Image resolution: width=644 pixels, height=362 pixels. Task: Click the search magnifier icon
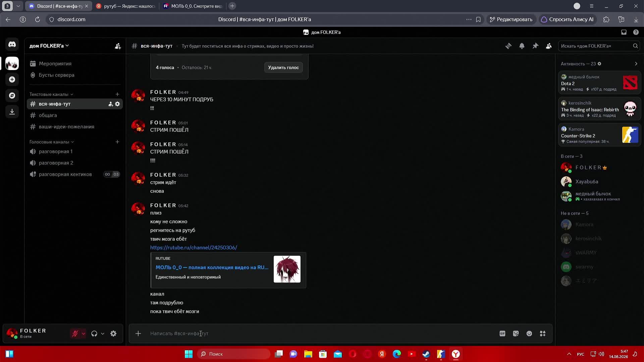point(635,46)
